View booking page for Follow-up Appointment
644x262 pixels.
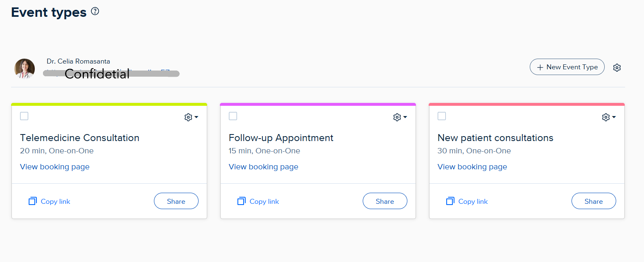(264, 167)
